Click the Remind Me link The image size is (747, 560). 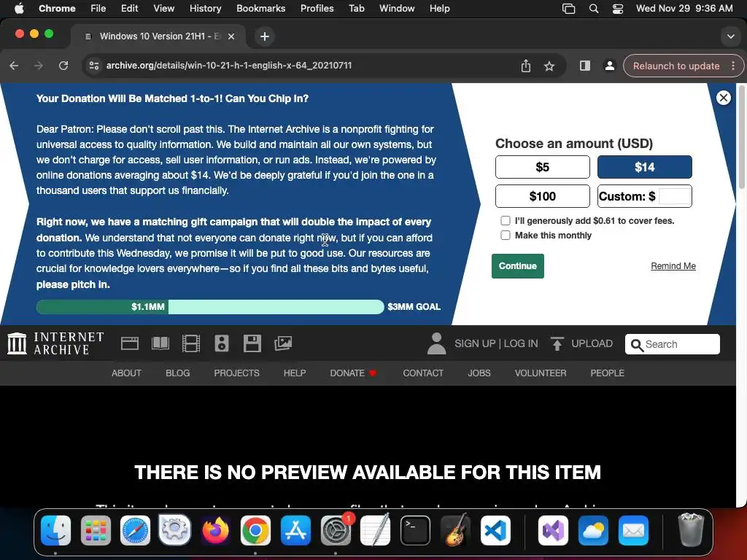(x=673, y=266)
